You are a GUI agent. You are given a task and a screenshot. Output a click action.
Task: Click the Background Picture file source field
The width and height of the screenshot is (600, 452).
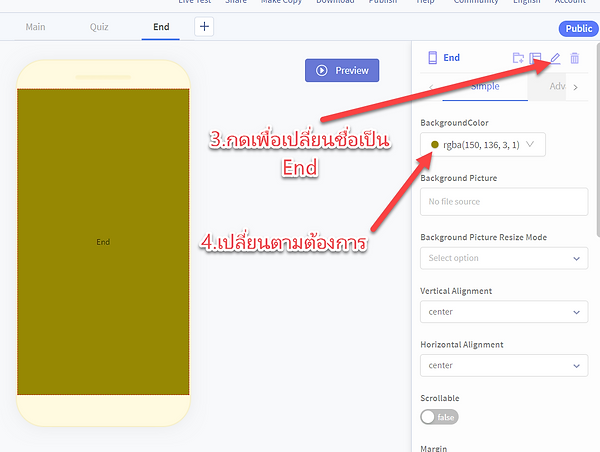504,202
